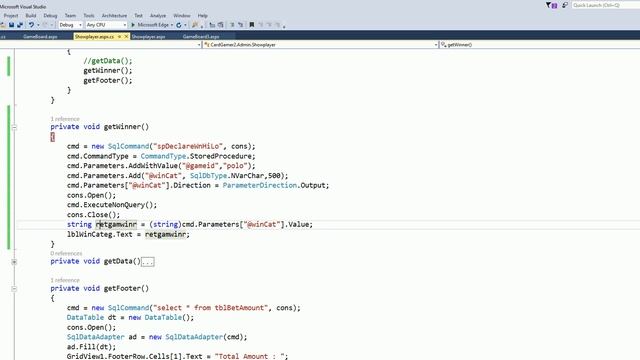Screen dimensions: 640x360
Task: Click the text 'cons.Open();' inside getWinner
Action: click(91, 195)
